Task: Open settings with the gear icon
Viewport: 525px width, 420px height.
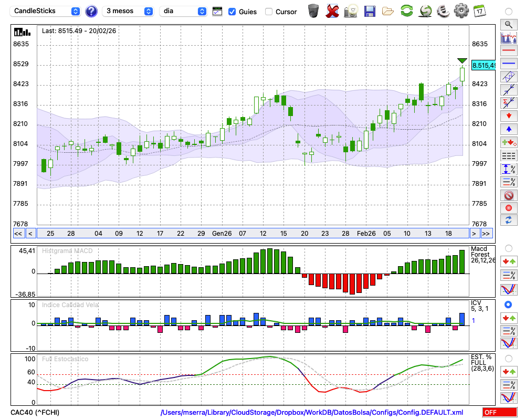Action: coord(461,11)
